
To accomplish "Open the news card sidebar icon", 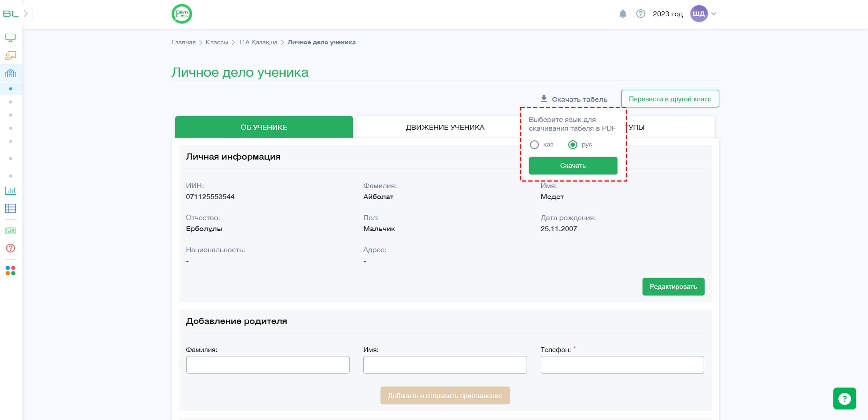I will pyautogui.click(x=10, y=231).
